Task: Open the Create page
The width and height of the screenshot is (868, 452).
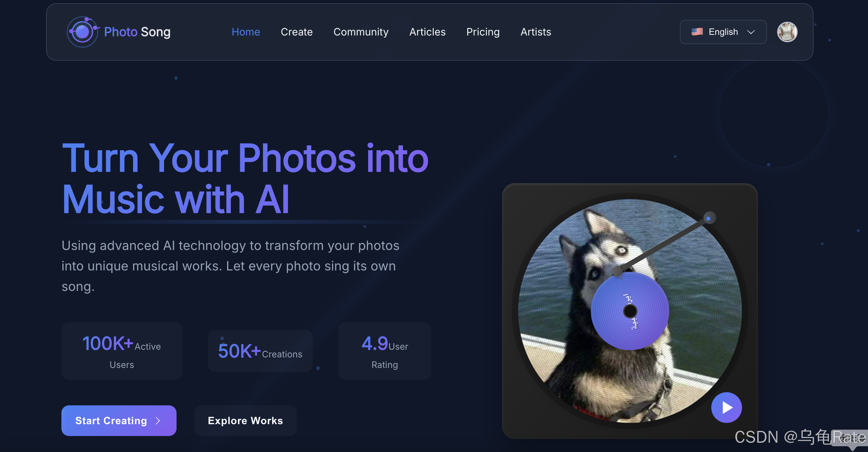Action: 296,32
